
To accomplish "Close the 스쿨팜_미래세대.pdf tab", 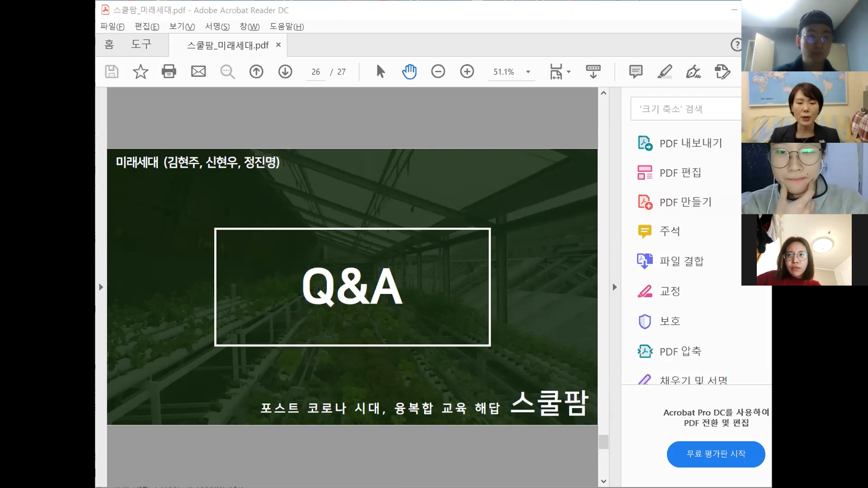I will tap(278, 45).
